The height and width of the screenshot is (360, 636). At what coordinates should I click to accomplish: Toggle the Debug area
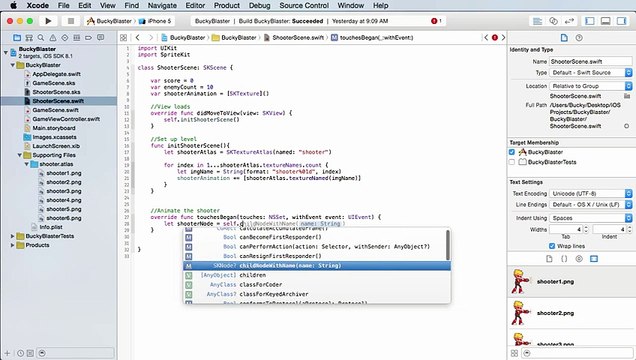click(606, 21)
